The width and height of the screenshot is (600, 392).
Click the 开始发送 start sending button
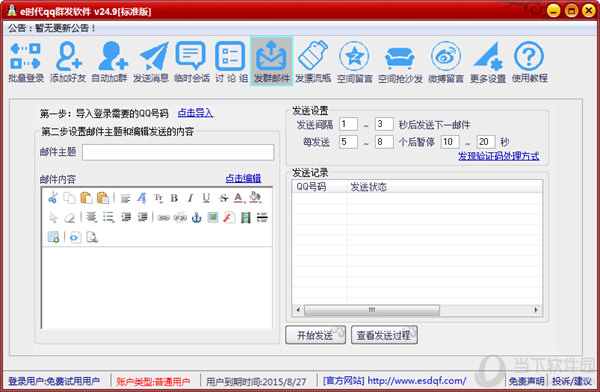pyautogui.click(x=315, y=335)
